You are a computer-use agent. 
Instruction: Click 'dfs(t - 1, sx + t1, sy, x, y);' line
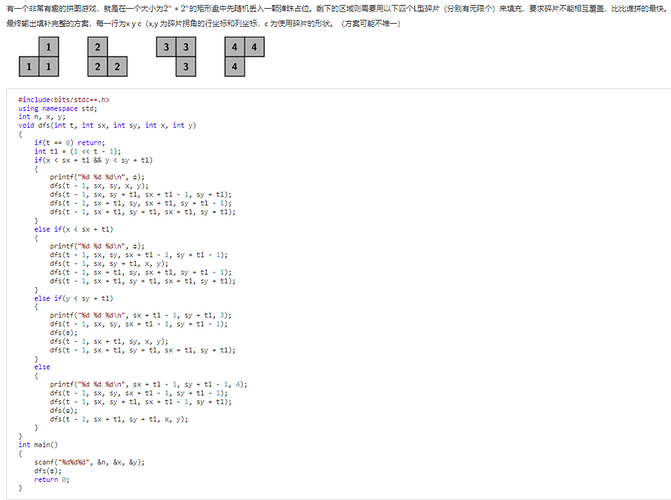coord(109,342)
